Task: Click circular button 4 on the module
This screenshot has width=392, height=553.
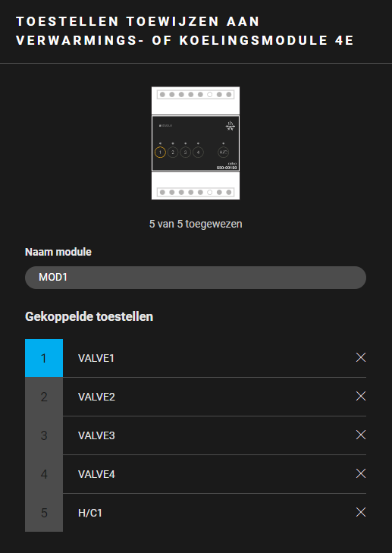Action: tap(198, 152)
